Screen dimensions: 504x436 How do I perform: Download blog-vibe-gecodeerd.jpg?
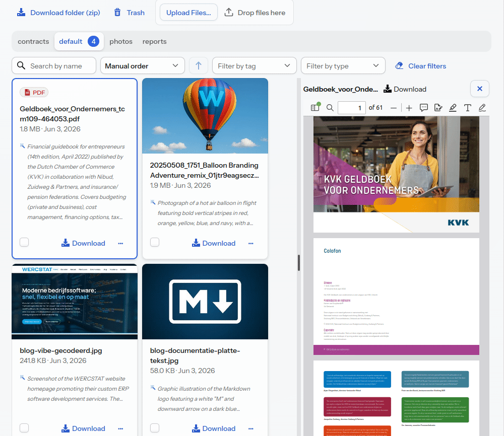pyautogui.click(x=83, y=428)
